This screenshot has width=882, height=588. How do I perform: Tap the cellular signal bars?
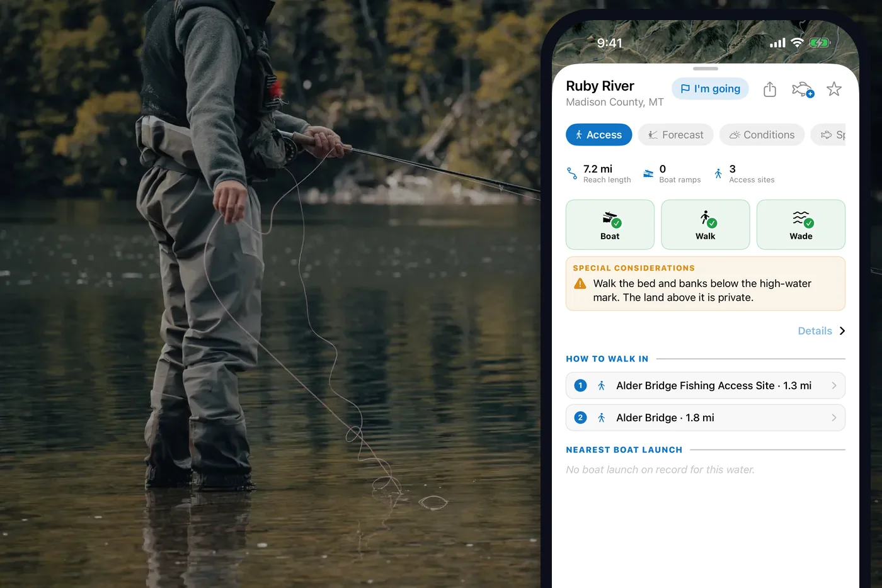click(x=777, y=43)
